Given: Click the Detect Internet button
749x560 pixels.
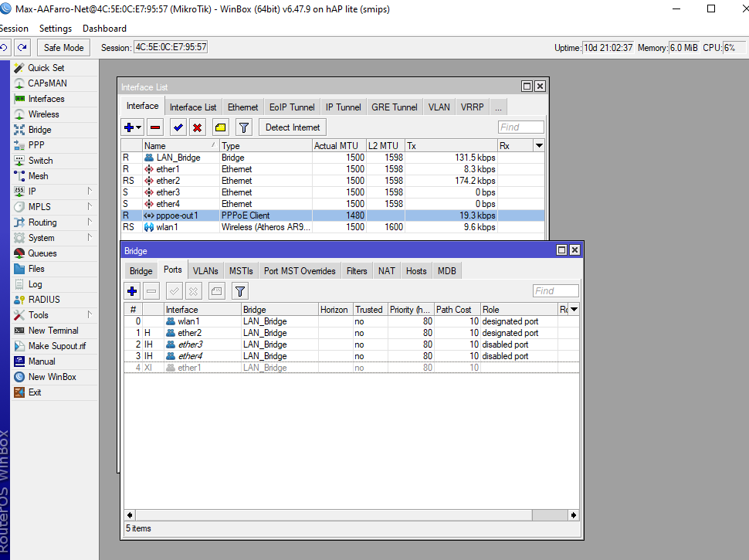Looking at the screenshot, I should 293,127.
